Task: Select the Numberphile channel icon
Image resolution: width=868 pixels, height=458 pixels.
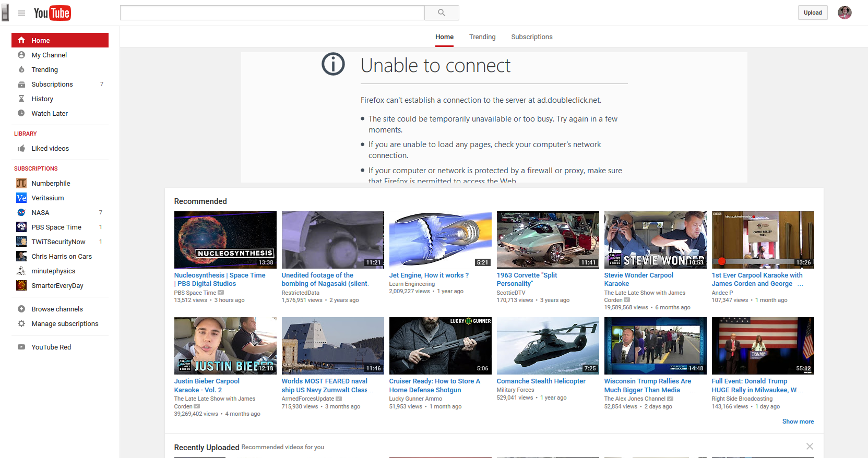Action: pos(21,183)
